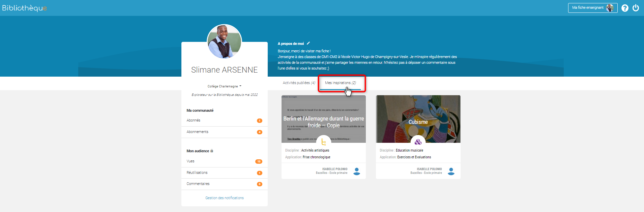Click Education musicale discipline text

coord(409,150)
